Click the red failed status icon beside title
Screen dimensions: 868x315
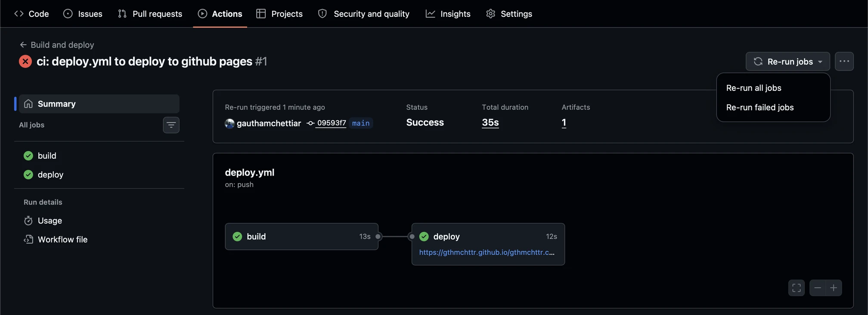[x=25, y=62]
